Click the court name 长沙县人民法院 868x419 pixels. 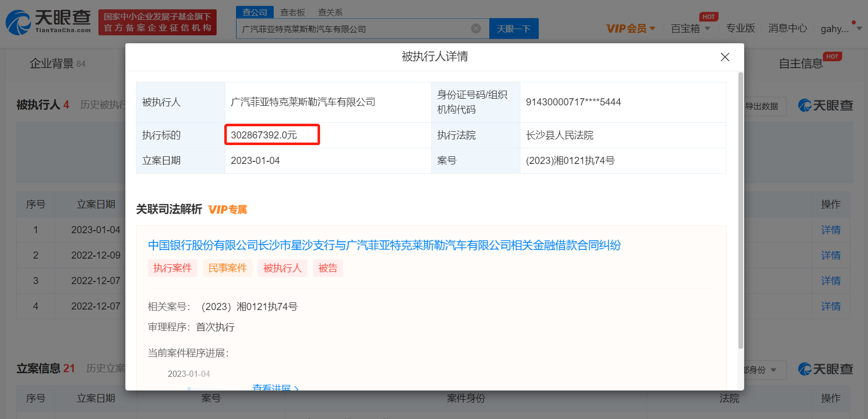pos(560,135)
